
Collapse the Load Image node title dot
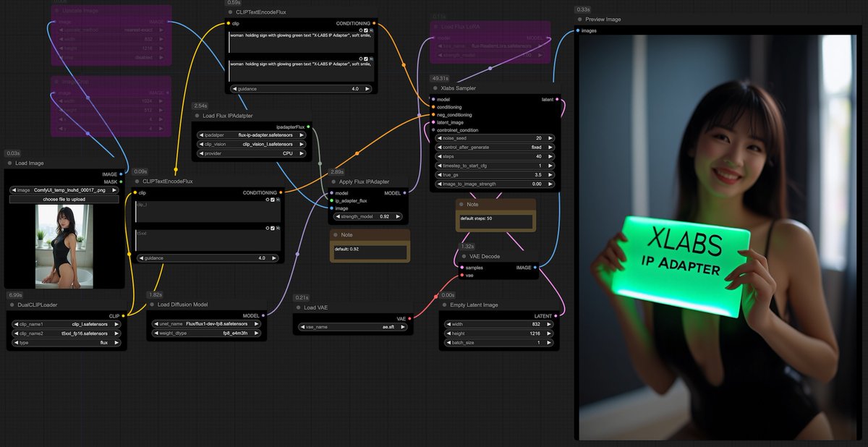point(9,163)
